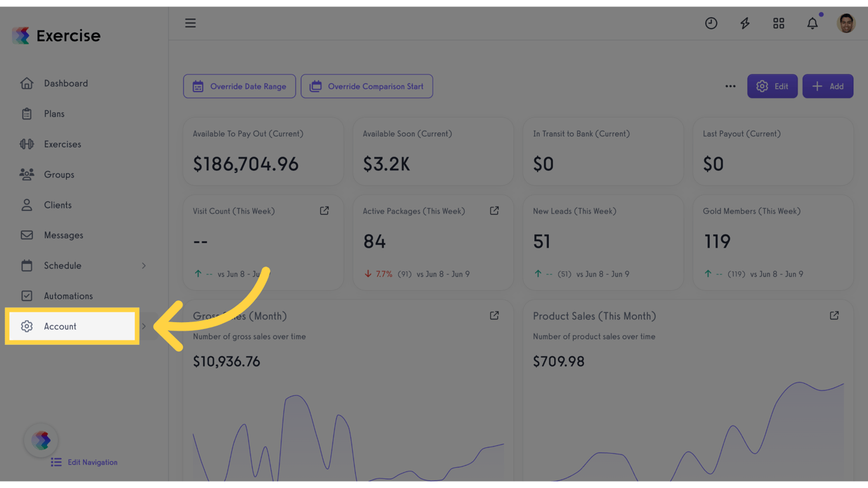868x488 pixels.
Task: Open the quick actions lightning bolt
Action: (x=745, y=24)
